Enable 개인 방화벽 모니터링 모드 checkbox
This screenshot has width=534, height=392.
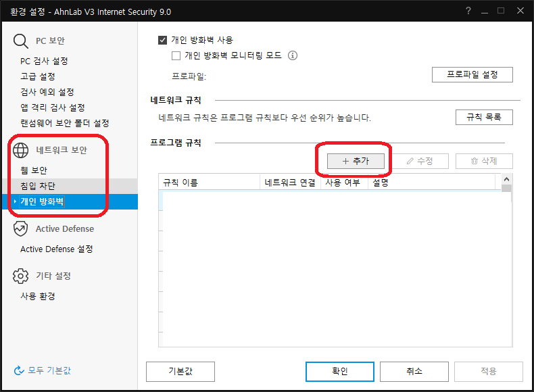point(176,55)
